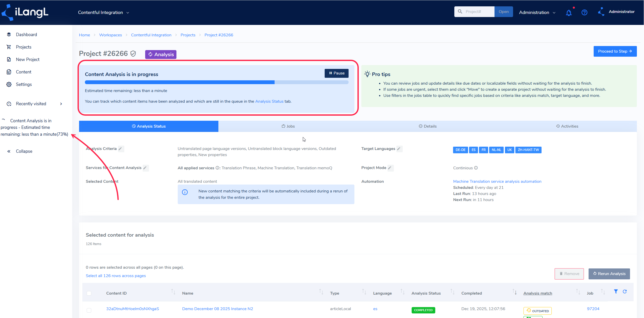Click the Content document icon

click(9, 72)
